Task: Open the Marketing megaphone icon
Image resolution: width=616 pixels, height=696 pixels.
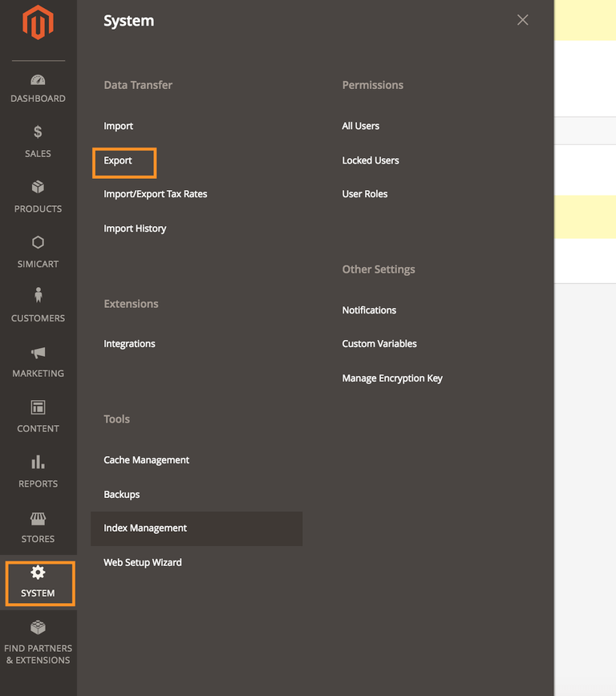Action: click(x=38, y=353)
